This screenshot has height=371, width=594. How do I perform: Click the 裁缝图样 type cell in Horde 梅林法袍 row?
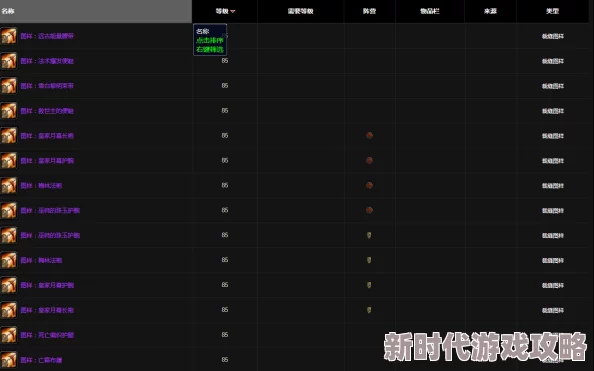tap(553, 186)
